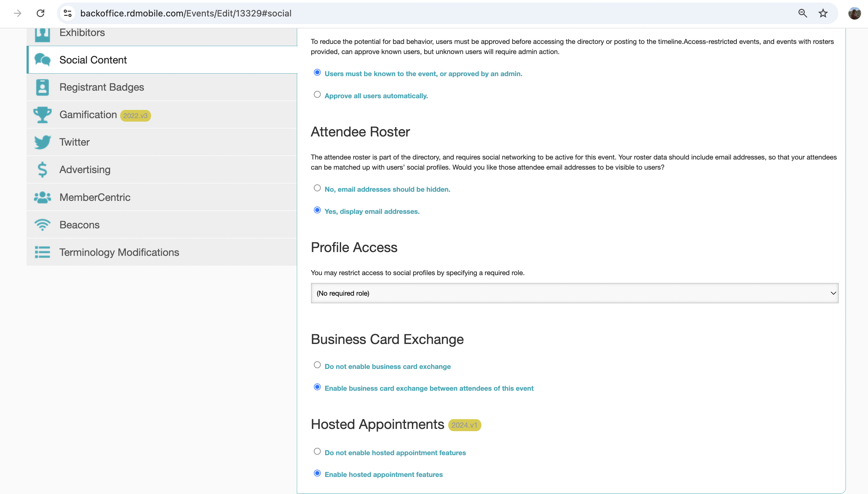The height and width of the screenshot is (494, 868).
Task: Click the Terminology Modifications list icon
Action: 42,252
